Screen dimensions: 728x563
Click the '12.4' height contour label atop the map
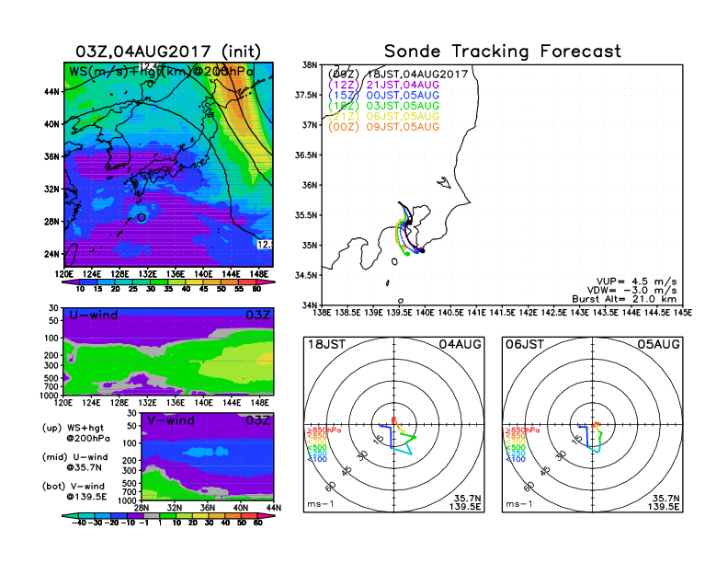(x=149, y=66)
